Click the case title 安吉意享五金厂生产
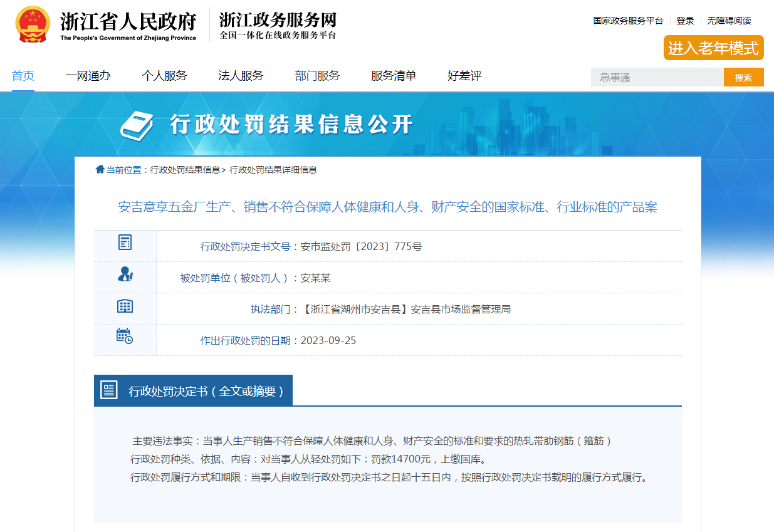Image resolution: width=774 pixels, height=532 pixels. (x=388, y=207)
